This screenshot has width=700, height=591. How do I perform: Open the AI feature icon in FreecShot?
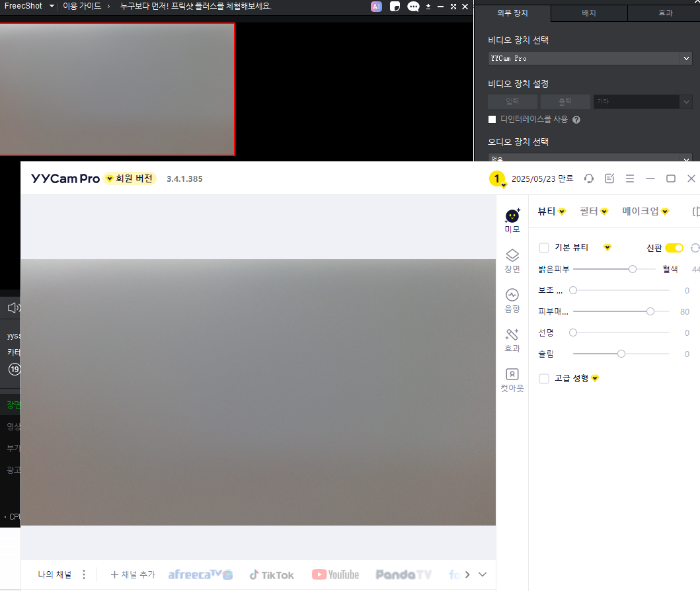point(376,7)
